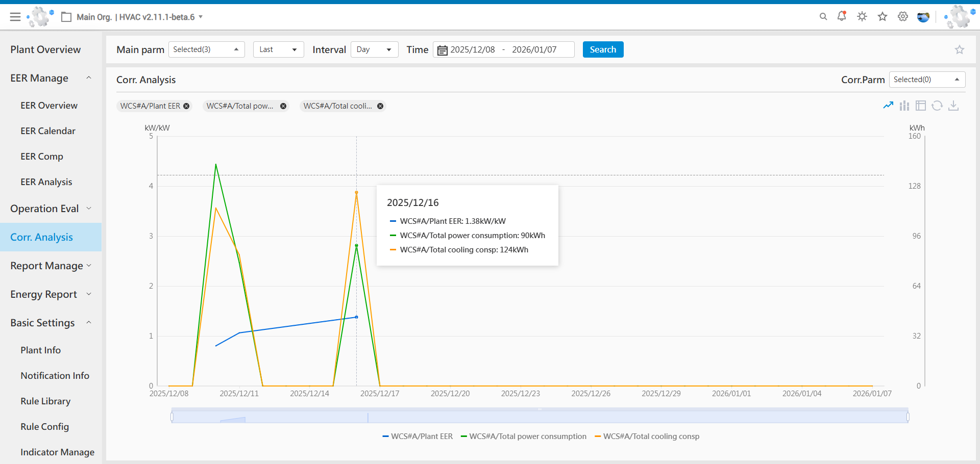Show chart data in table view

click(921, 106)
